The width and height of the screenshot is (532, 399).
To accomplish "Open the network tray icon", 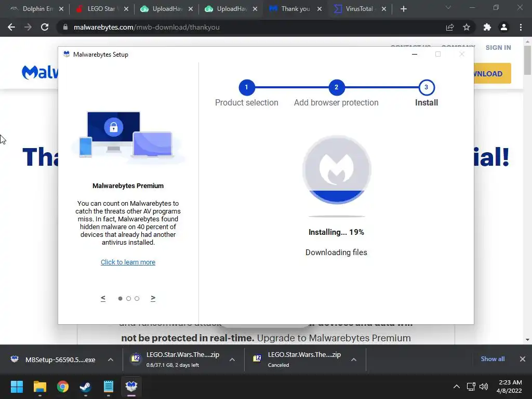I will click(471, 387).
